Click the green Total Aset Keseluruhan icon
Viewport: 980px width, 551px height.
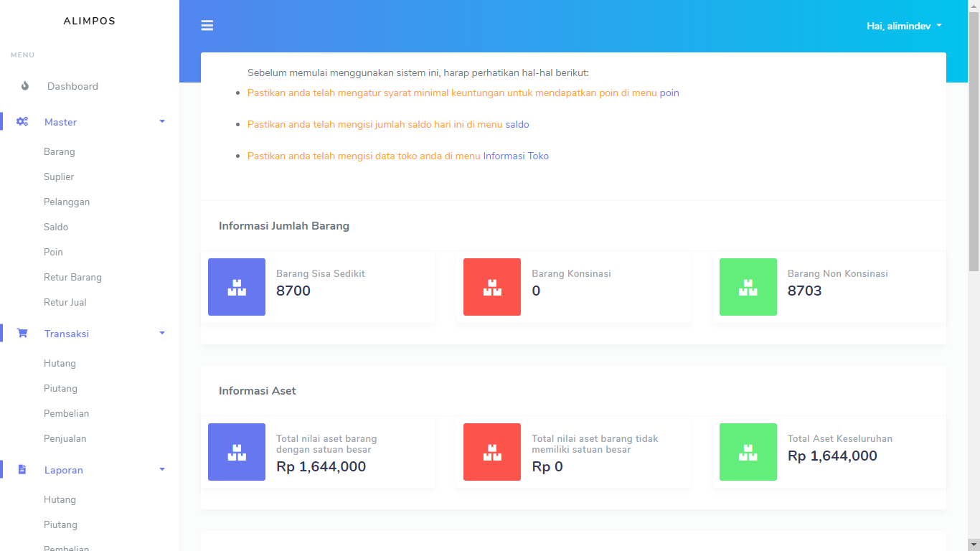[748, 452]
